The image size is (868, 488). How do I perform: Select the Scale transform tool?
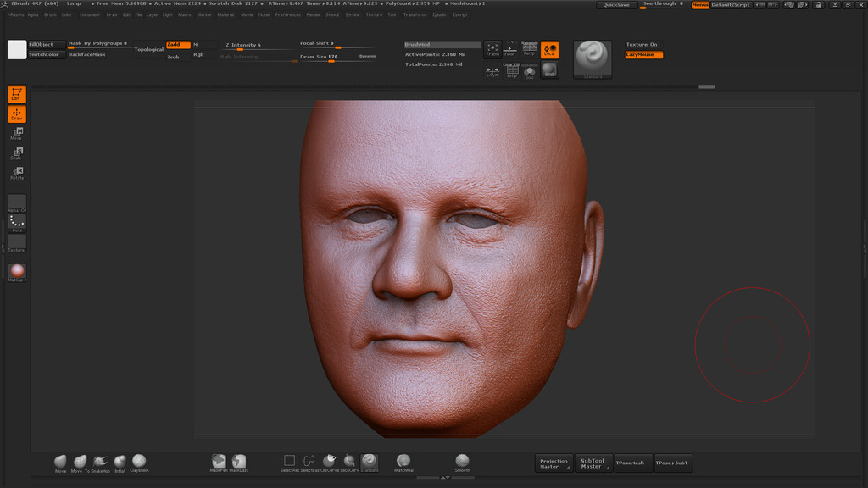point(17,152)
